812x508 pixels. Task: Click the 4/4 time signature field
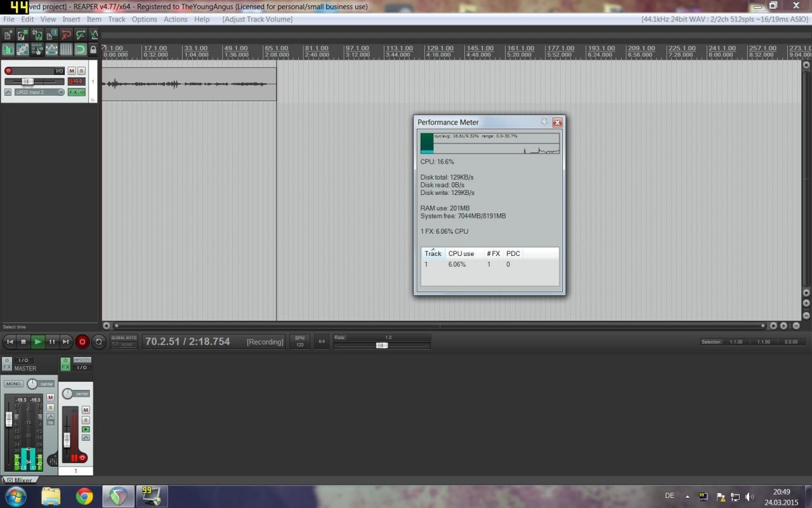(321, 342)
